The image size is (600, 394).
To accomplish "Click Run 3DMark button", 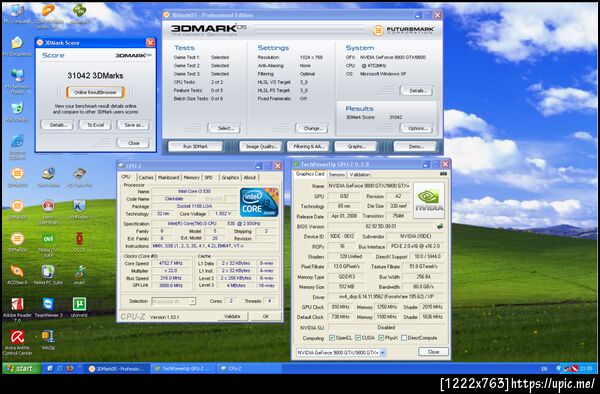I will pyautogui.click(x=195, y=147).
